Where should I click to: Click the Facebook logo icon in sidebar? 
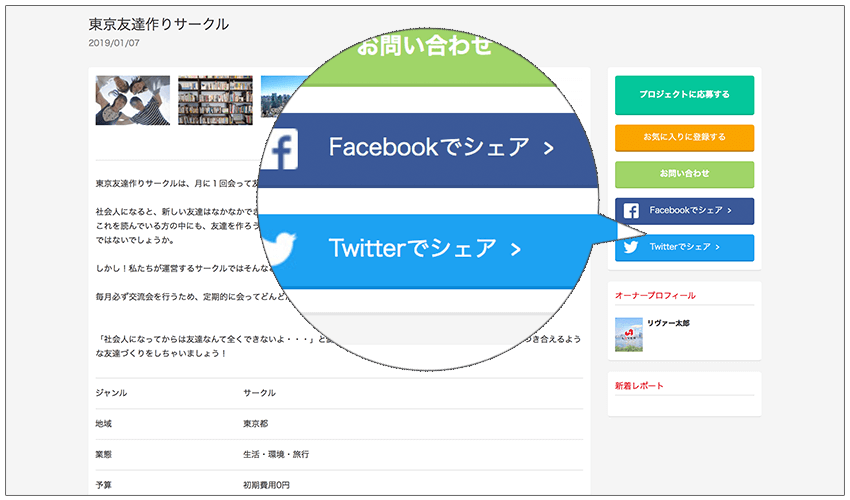point(631,210)
